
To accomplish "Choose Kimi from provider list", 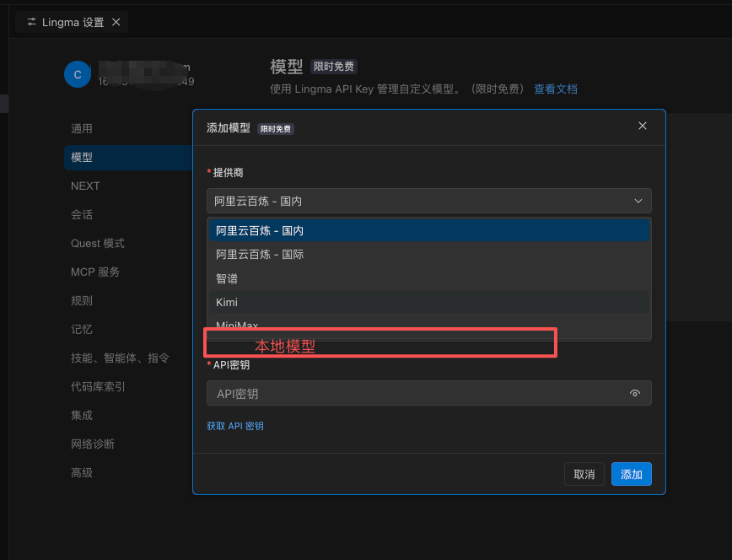I will [428, 302].
